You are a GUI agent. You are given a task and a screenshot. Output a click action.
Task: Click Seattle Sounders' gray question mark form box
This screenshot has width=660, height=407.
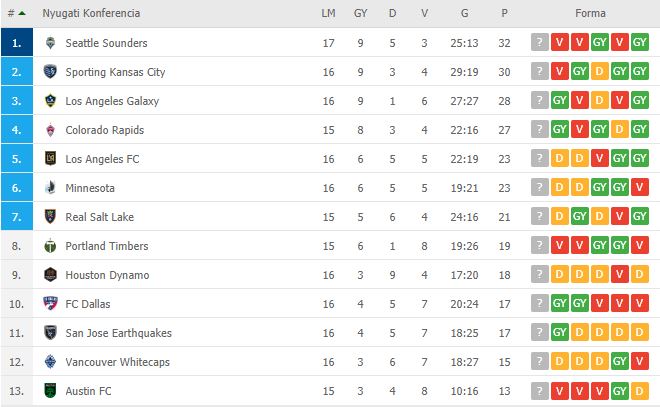(x=540, y=42)
